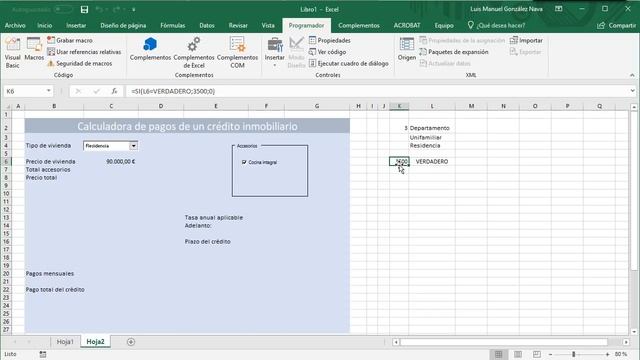Switch to the Datos tab
The height and width of the screenshot is (360, 640).
click(207, 25)
